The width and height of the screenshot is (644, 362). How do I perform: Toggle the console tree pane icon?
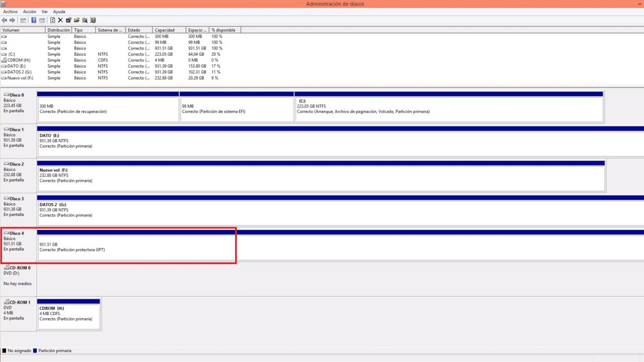click(x=23, y=20)
